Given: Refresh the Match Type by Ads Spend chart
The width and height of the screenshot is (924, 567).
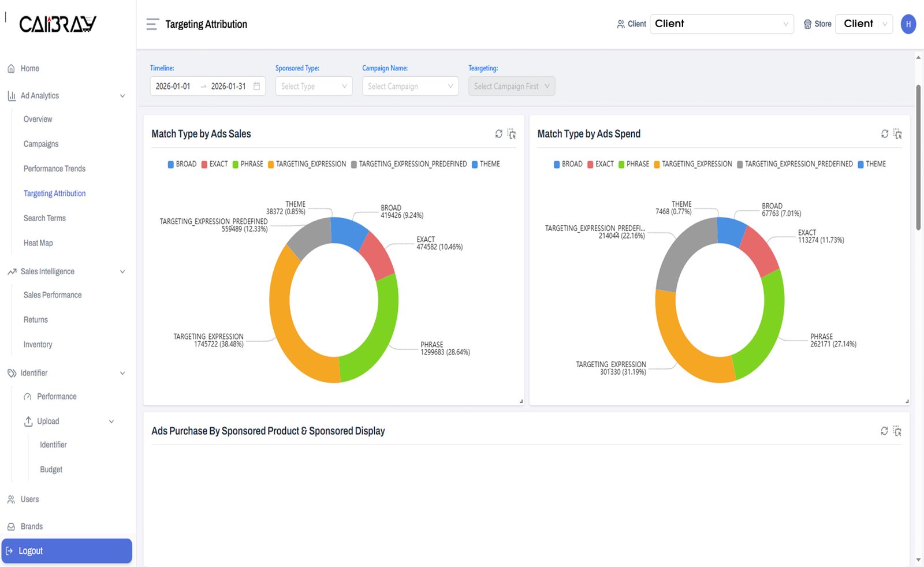Looking at the screenshot, I should 885,134.
